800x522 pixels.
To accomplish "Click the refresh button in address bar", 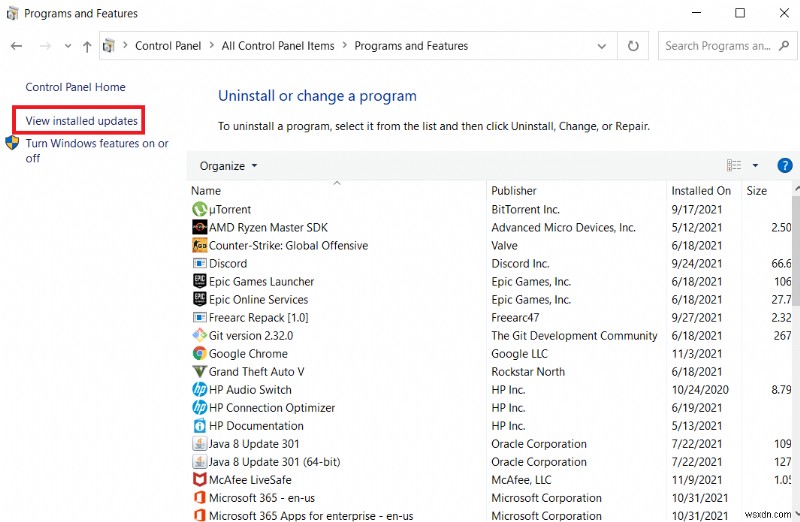I will click(633, 46).
